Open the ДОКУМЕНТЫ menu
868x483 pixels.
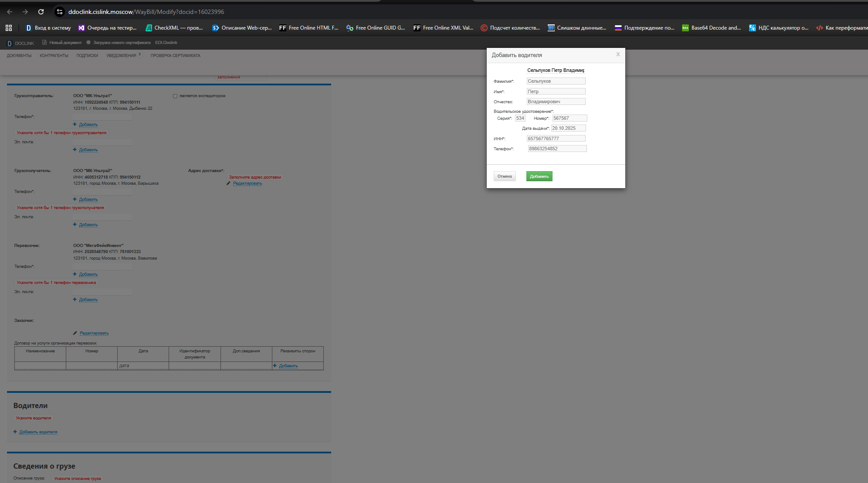pos(19,56)
